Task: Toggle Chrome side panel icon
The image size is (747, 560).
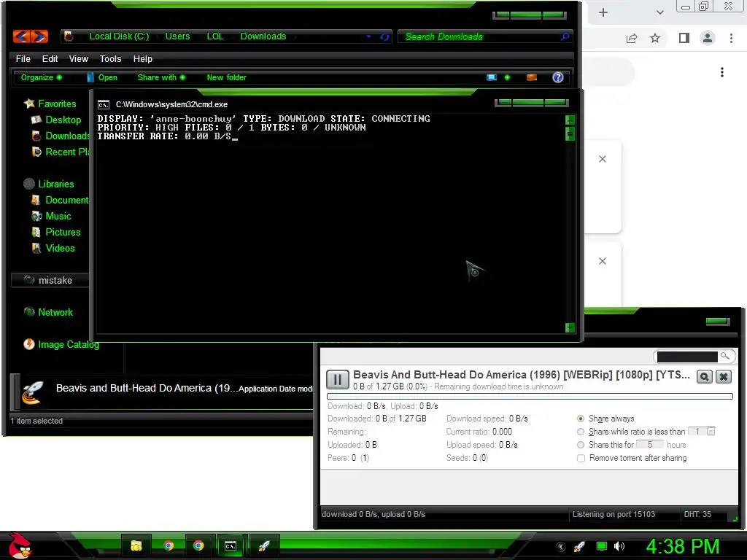Action: tap(684, 38)
